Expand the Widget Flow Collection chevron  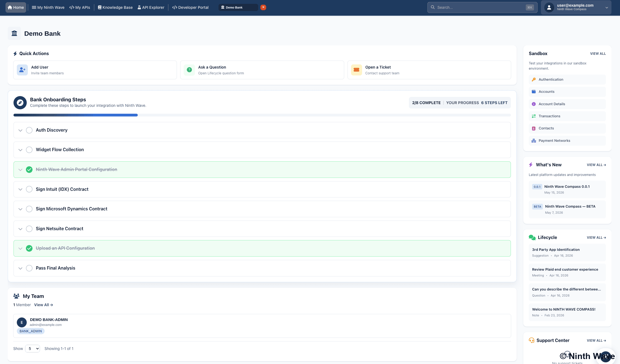20,150
